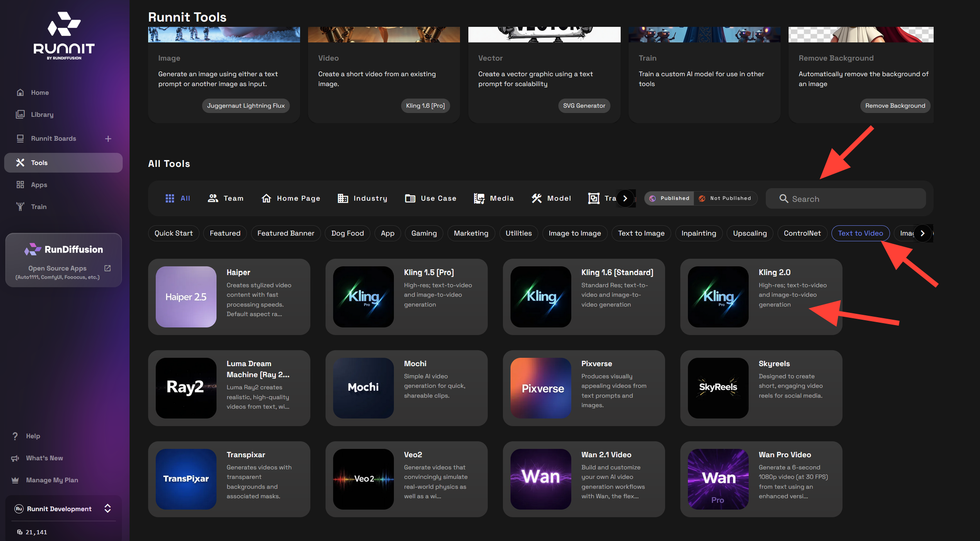Click the Juggernaut Lightning Flux button
Screen dimensions: 980x541
[245, 106]
